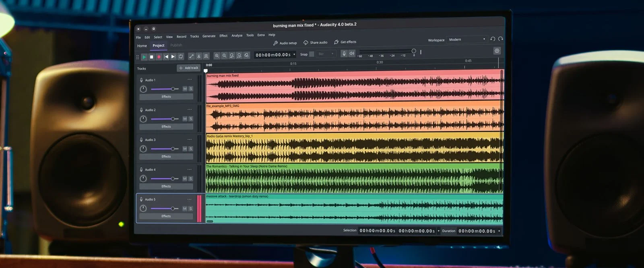Click the Audio 5 volume slider

[x=165, y=209]
